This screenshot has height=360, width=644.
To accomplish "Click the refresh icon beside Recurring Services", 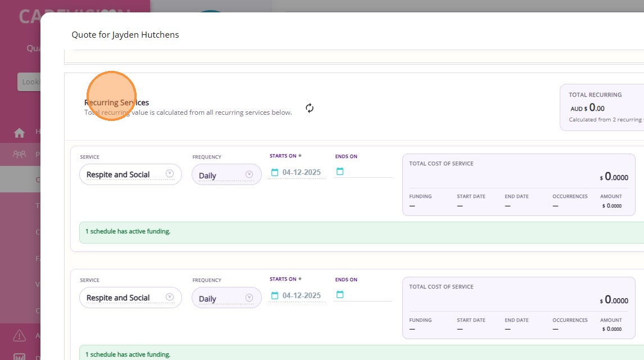I will (310, 108).
